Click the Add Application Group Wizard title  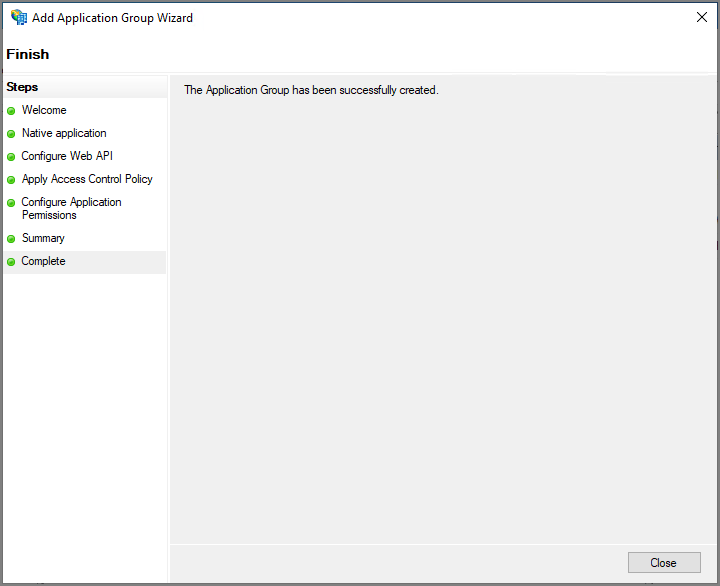pyautogui.click(x=112, y=18)
